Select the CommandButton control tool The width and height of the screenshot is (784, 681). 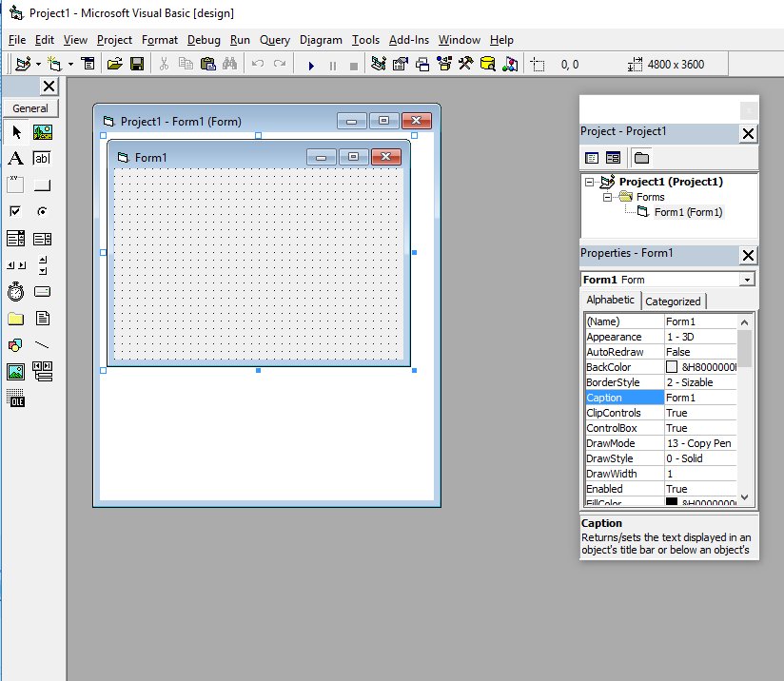[x=43, y=185]
